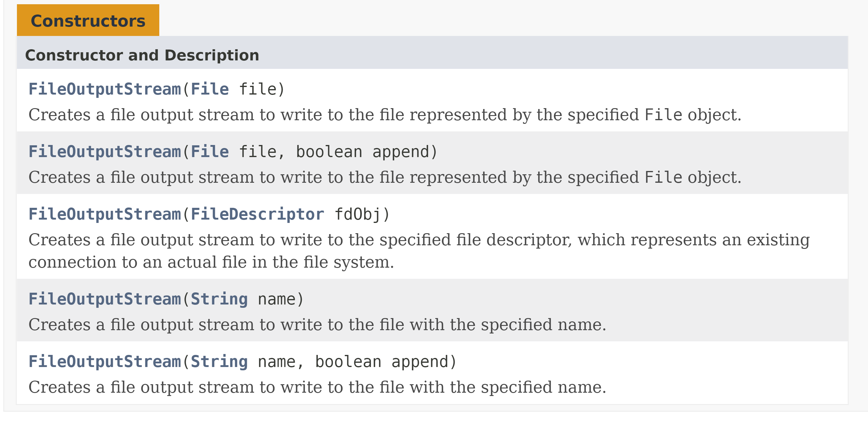Click 'boolean append' in the File constructor signature
Image resolution: width=868 pixels, height=425 pixels.
click(x=362, y=152)
